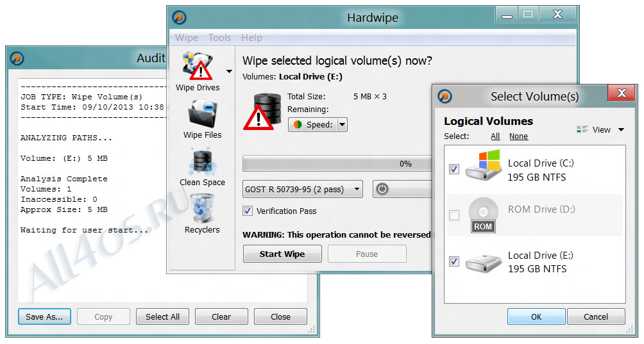Open the View dropdown in Select Volume(s)
644x344 pixels.
coord(621,129)
